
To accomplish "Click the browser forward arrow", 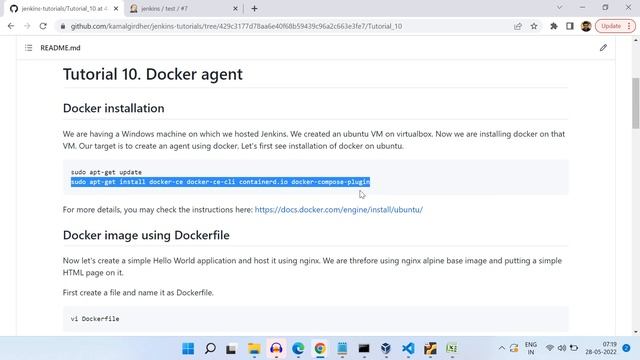I will point(27,26).
